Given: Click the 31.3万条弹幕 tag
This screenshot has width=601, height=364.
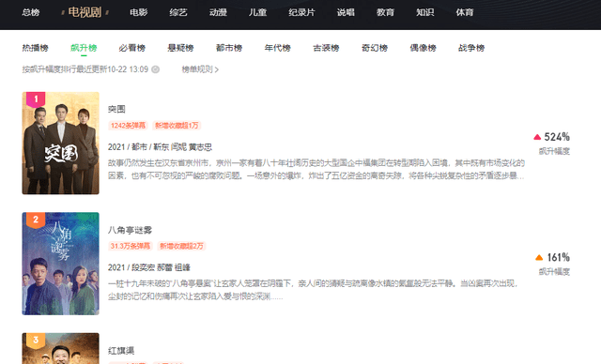Looking at the screenshot, I should tap(131, 246).
